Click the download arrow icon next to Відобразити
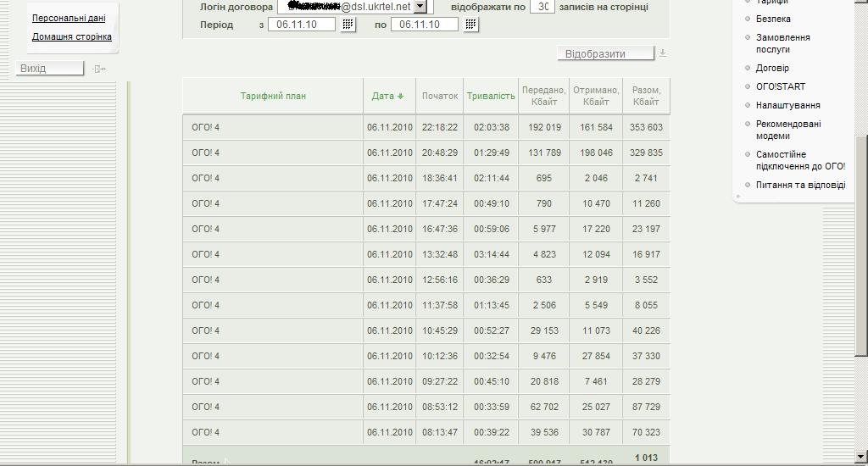The height and width of the screenshot is (466, 868). click(663, 53)
